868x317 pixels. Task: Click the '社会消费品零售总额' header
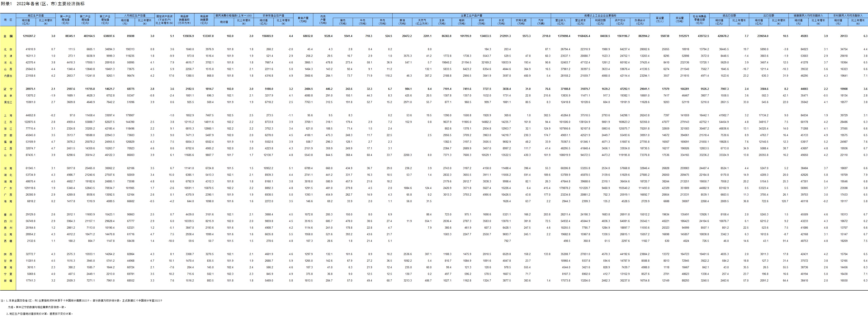[x=700, y=20]
